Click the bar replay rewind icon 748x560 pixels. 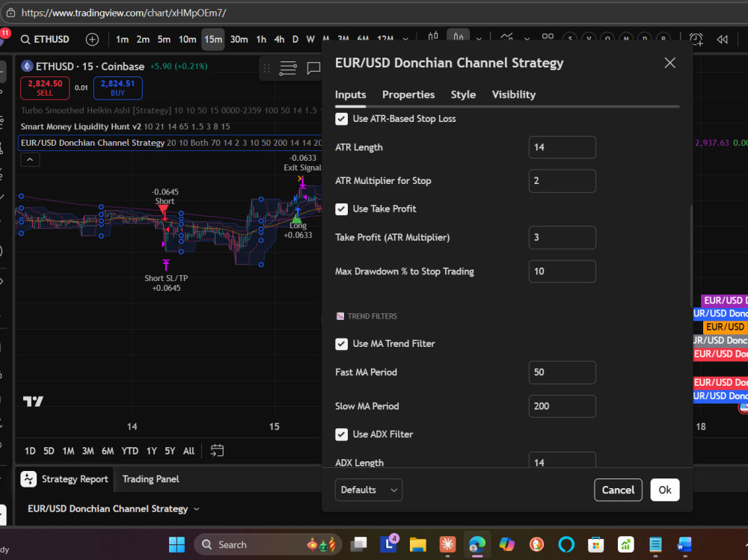point(723,39)
